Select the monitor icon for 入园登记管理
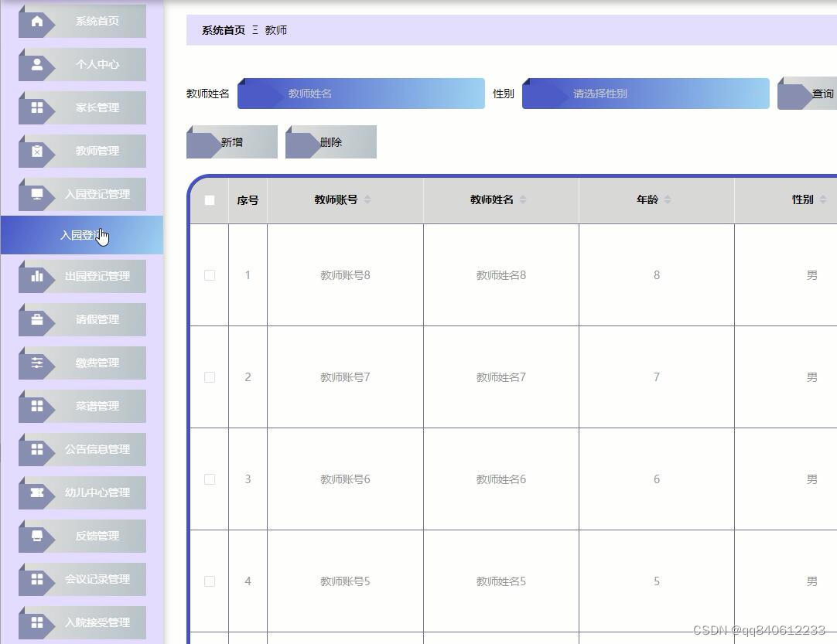 (x=37, y=194)
